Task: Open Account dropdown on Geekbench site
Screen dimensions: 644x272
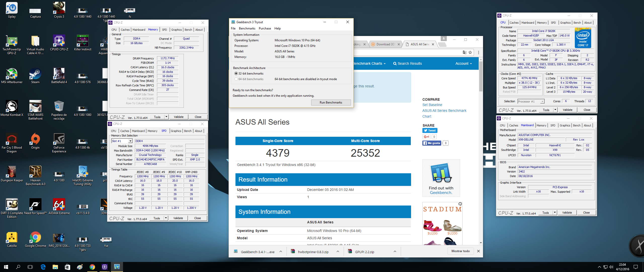Action: pyautogui.click(x=463, y=63)
